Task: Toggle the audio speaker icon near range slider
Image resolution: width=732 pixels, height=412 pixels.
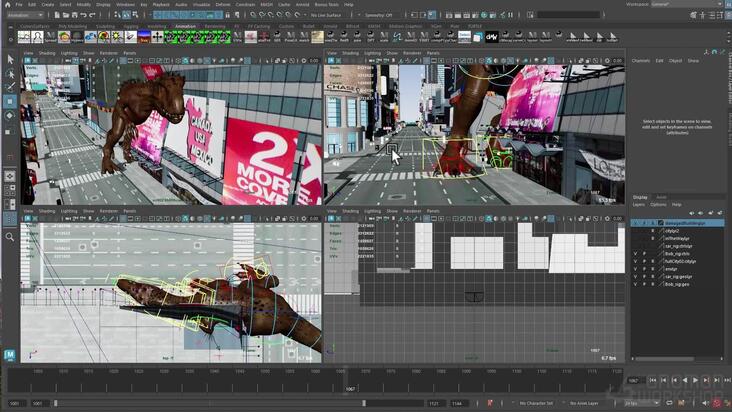Action: (x=706, y=403)
